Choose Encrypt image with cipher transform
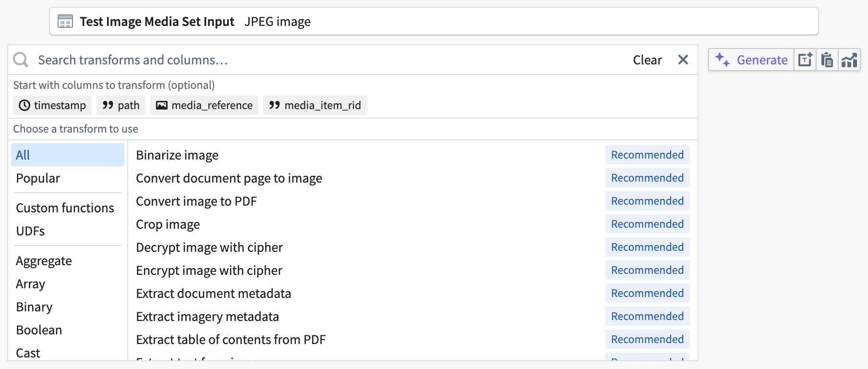The image size is (868, 369). [x=413, y=270]
